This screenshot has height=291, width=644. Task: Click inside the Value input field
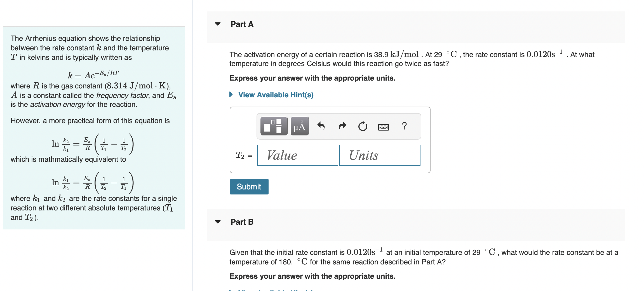297,155
